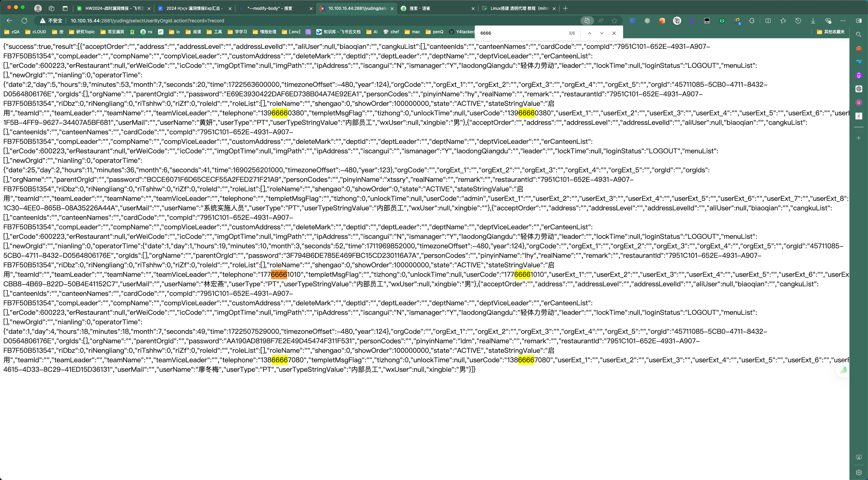Open the sidebar screenshot icon near bottom
This screenshot has width=868, height=480.
coord(859,458)
